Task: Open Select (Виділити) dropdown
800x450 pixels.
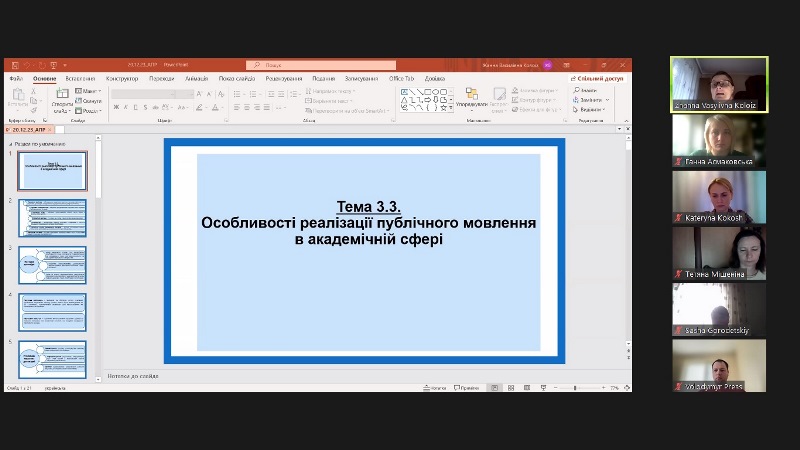Action: 589,110
